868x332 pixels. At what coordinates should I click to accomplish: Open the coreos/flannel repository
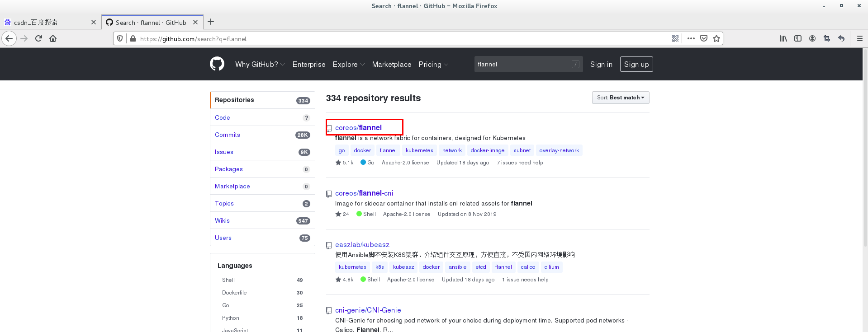pos(358,128)
